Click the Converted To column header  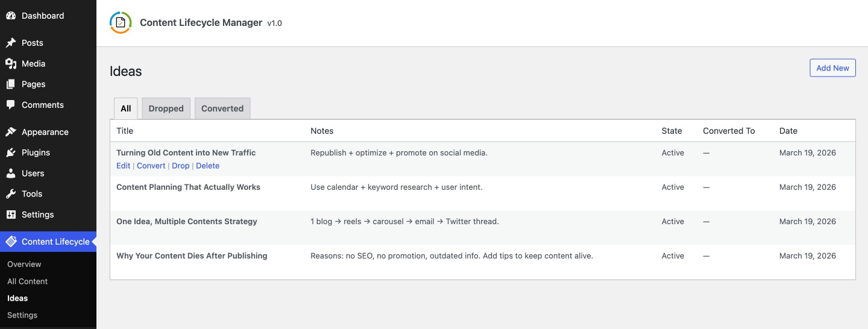click(729, 131)
